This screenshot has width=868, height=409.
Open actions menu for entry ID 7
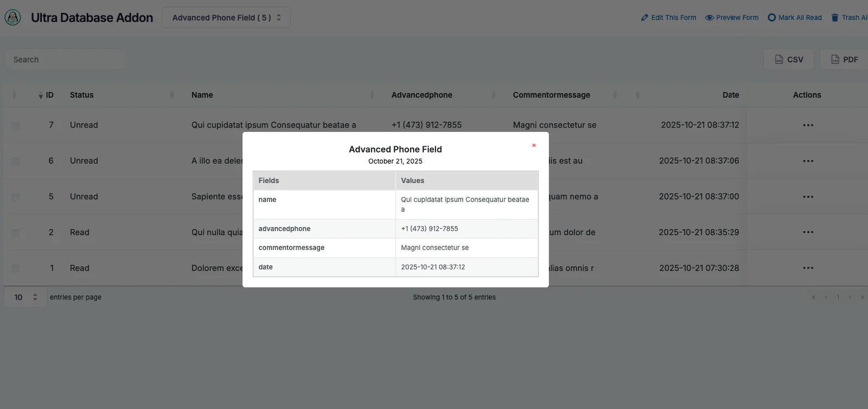pyautogui.click(x=808, y=125)
